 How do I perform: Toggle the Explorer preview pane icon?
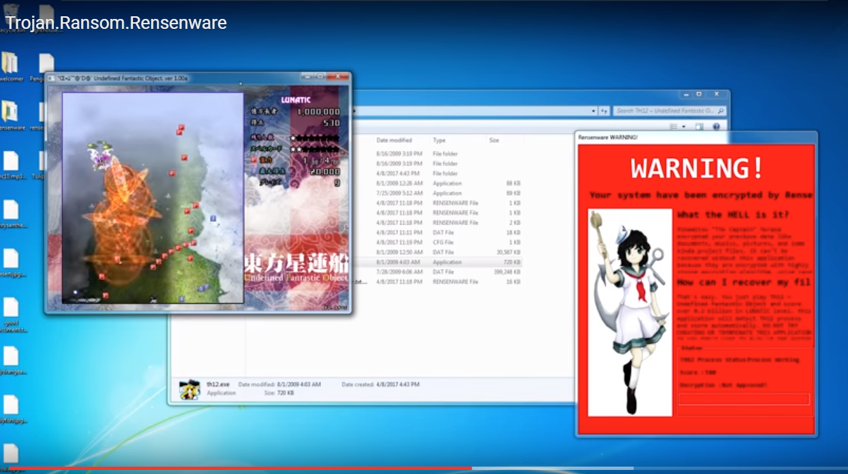pyautogui.click(x=699, y=127)
